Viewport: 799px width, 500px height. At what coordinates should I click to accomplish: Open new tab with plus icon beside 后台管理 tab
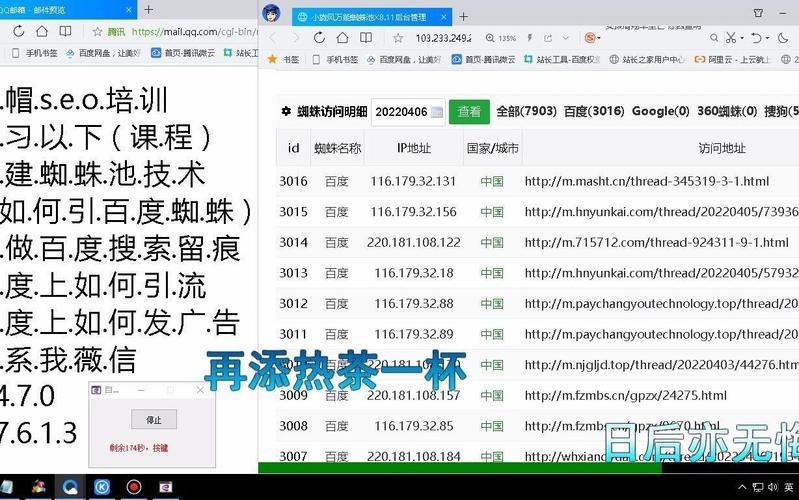tap(463, 16)
